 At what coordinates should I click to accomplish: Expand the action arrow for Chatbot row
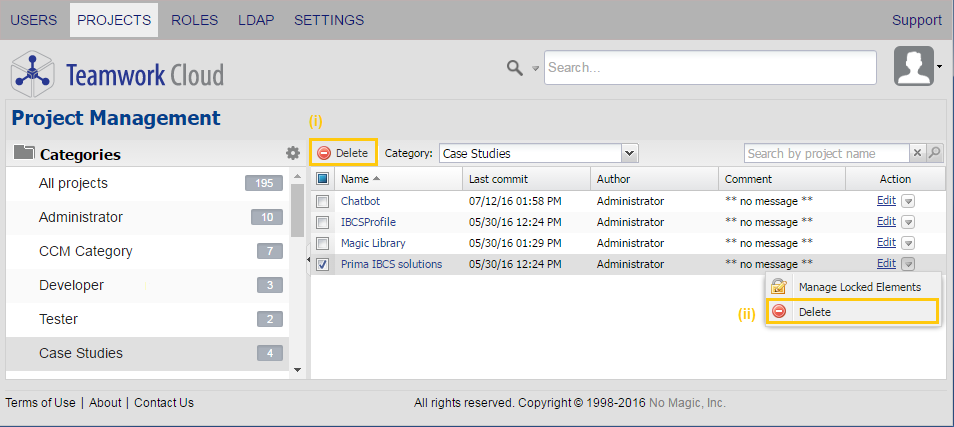[x=908, y=200]
